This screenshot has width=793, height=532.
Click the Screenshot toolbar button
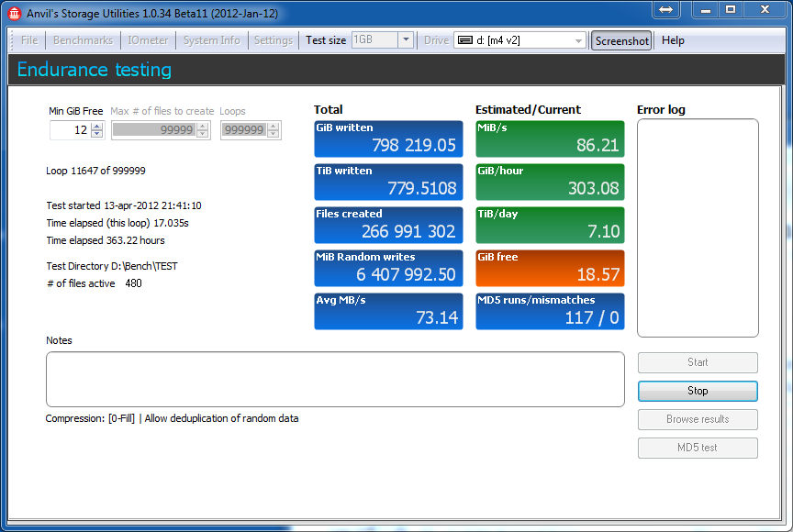pos(621,41)
